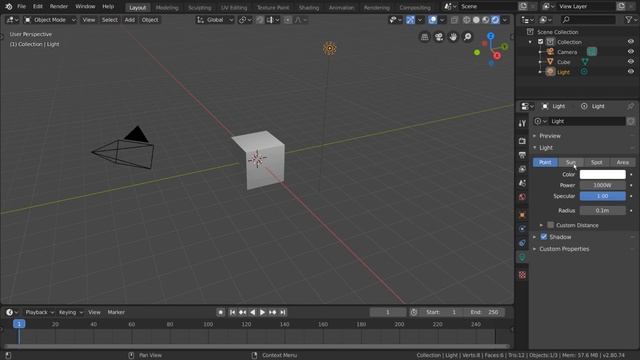Image resolution: width=640 pixels, height=360 pixels.
Task: Open the viewport shading options dropdown arrow
Action: pos(505,20)
